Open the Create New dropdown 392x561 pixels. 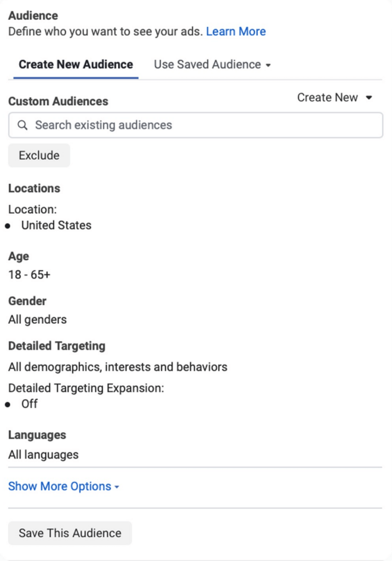[x=335, y=98]
